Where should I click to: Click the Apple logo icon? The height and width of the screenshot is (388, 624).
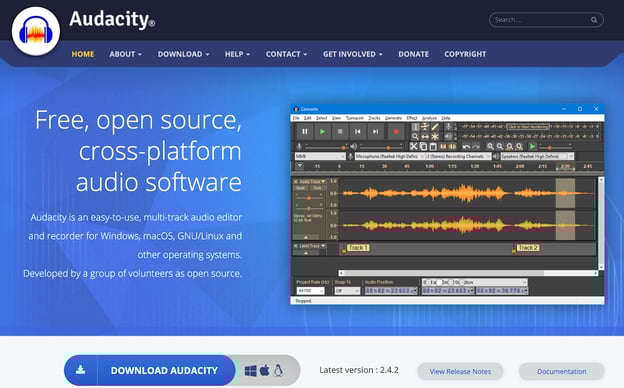(x=265, y=370)
